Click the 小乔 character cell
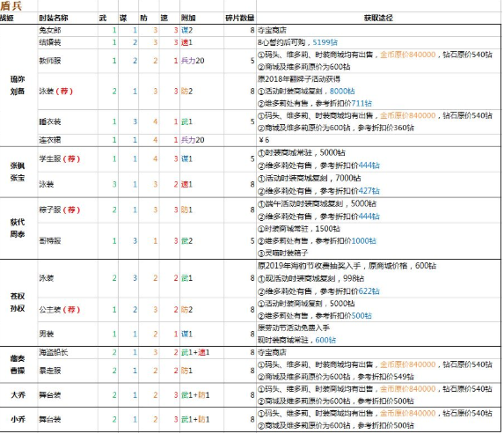 coord(18,419)
